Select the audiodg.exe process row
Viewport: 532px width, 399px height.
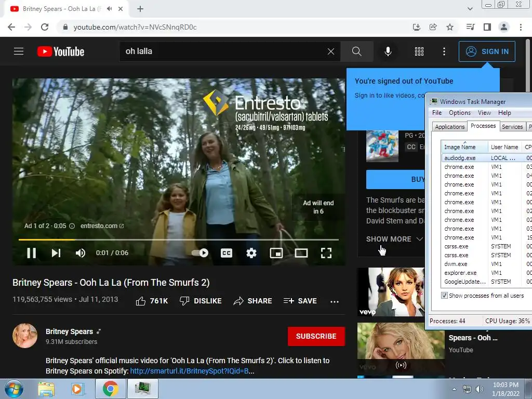[x=486, y=158]
